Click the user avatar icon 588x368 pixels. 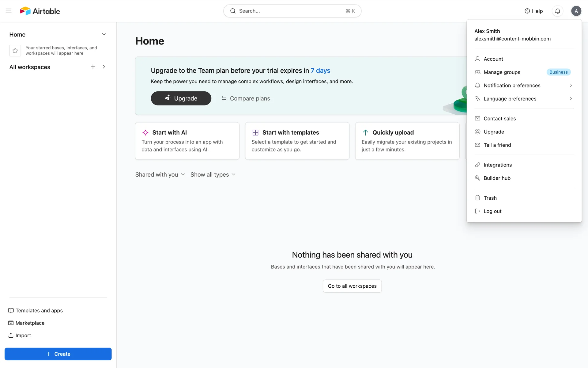click(576, 11)
